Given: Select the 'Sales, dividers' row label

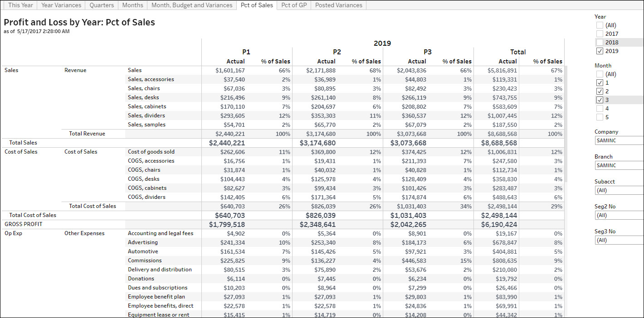Looking at the screenshot, I should [x=146, y=116].
